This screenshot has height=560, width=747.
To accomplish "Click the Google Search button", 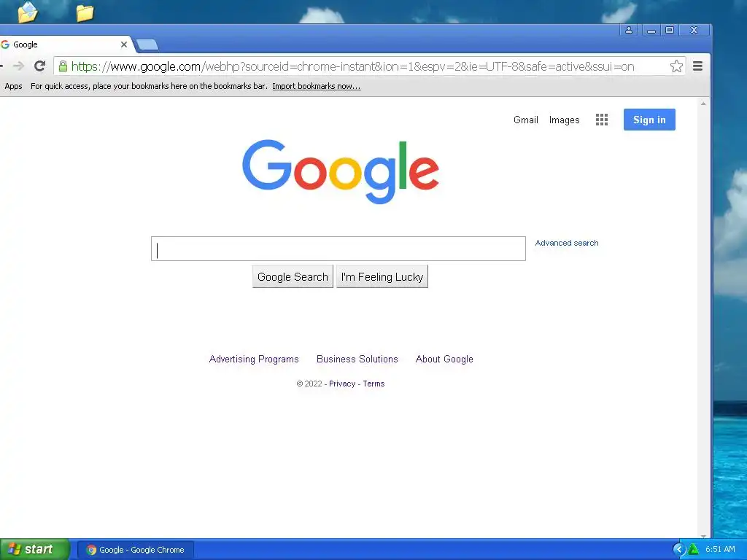I will coord(293,276).
